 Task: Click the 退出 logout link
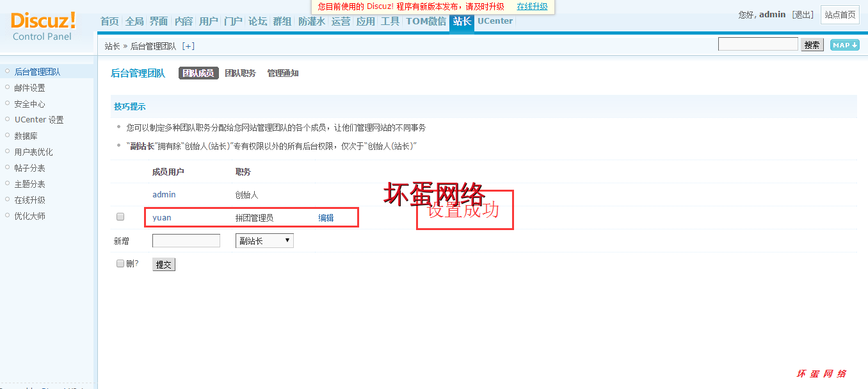[803, 15]
